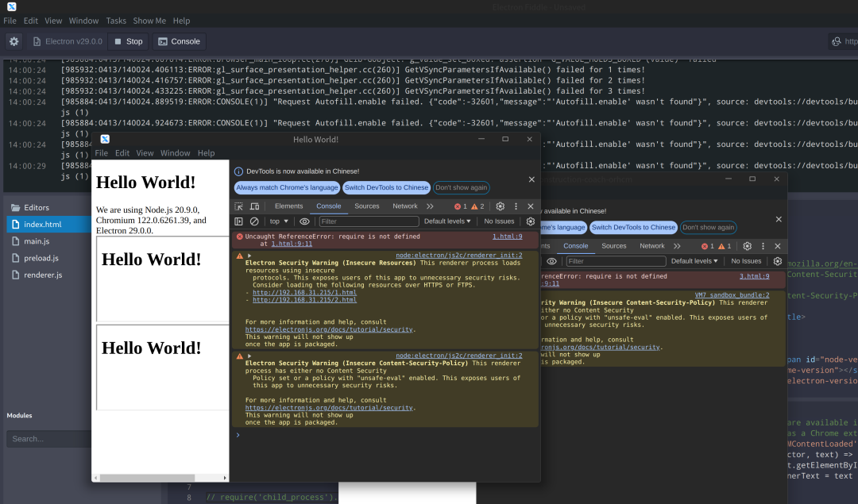Open top context dropdown in Hello World console
The image size is (858, 504).
[x=279, y=221]
